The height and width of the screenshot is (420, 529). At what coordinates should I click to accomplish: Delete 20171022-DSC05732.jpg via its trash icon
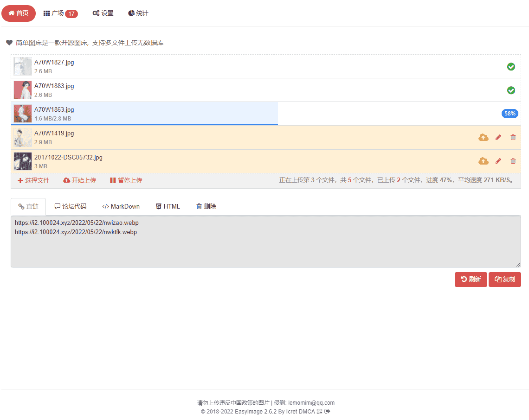point(513,161)
